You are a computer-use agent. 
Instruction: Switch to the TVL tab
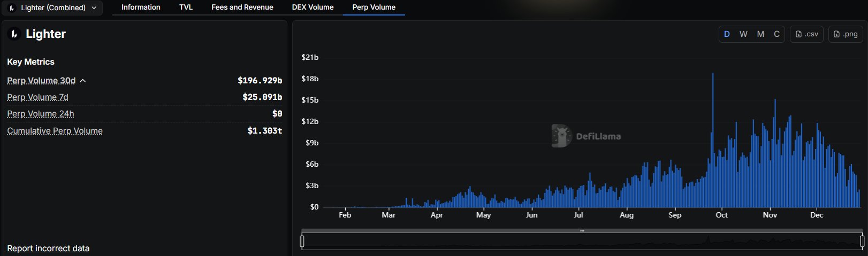click(x=186, y=7)
